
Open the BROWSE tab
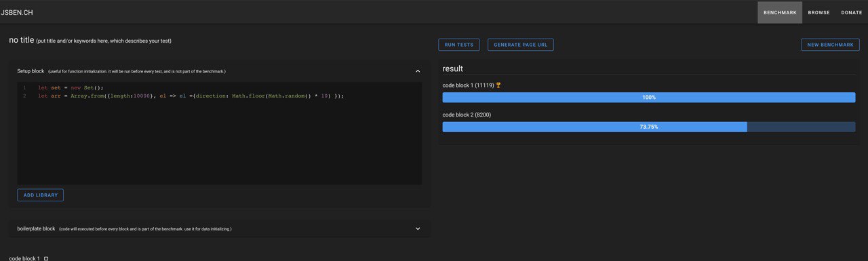[818, 12]
